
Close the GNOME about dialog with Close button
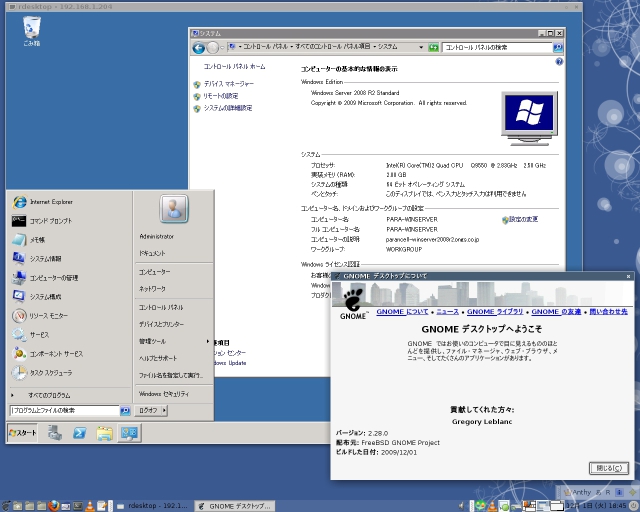coord(609,468)
